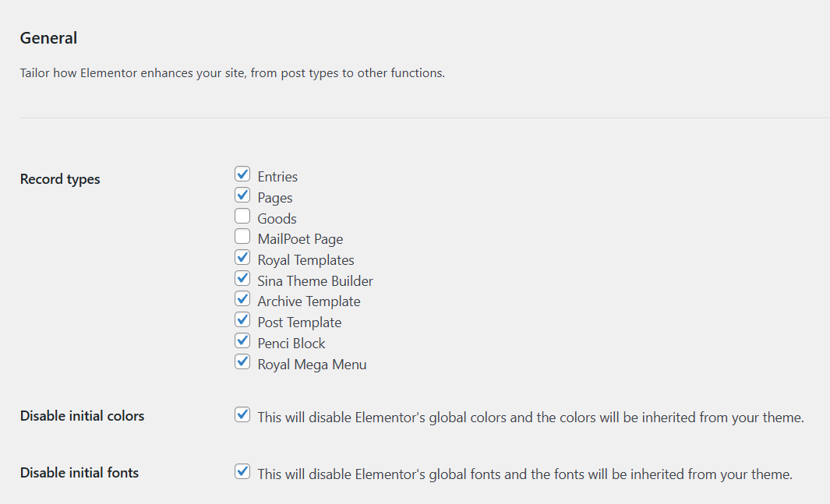Uncheck the Sina Theme Builder checkbox
The width and height of the screenshot is (830, 504).
click(242, 278)
